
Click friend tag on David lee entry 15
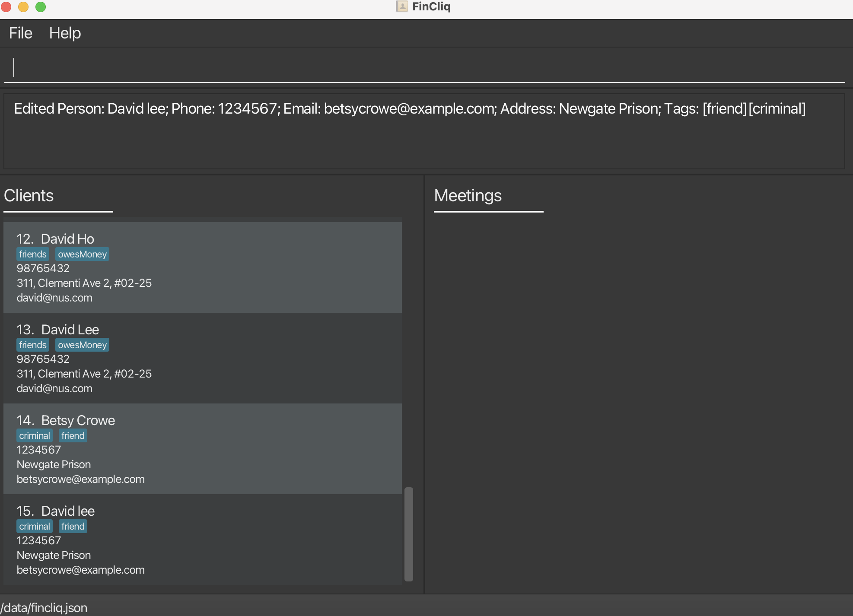[x=73, y=527]
